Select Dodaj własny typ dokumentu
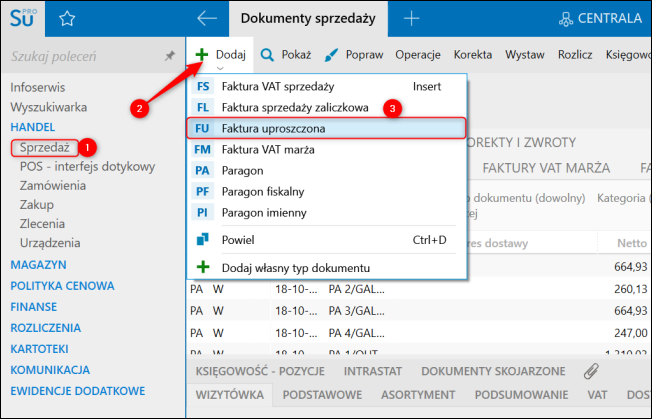This screenshot has width=652, height=419. tap(326, 268)
